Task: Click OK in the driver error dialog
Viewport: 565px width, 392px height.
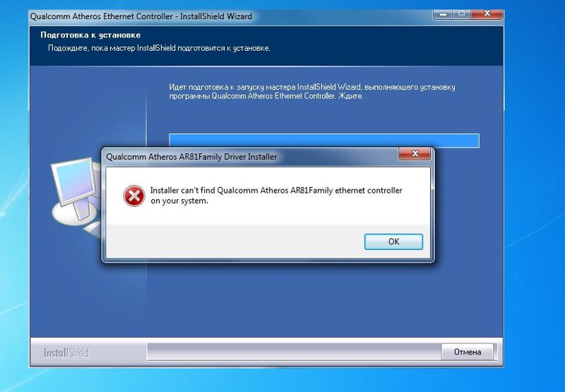Action: (393, 242)
